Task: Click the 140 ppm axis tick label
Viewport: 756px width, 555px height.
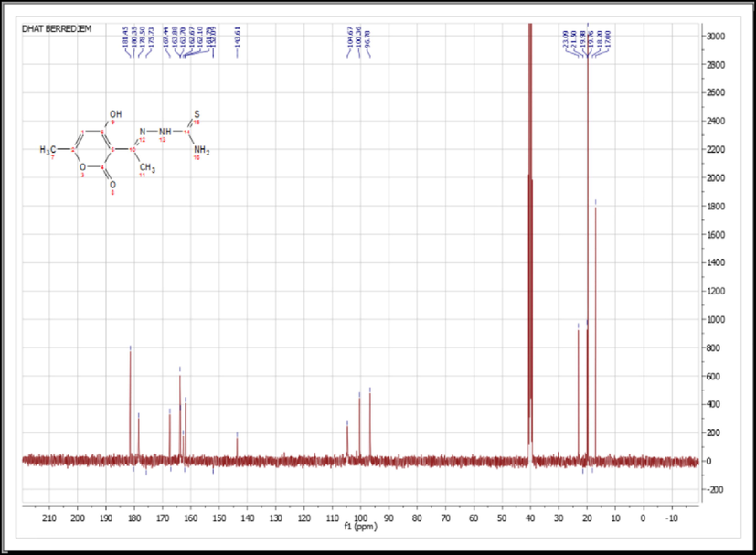Action: pyautogui.click(x=248, y=518)
